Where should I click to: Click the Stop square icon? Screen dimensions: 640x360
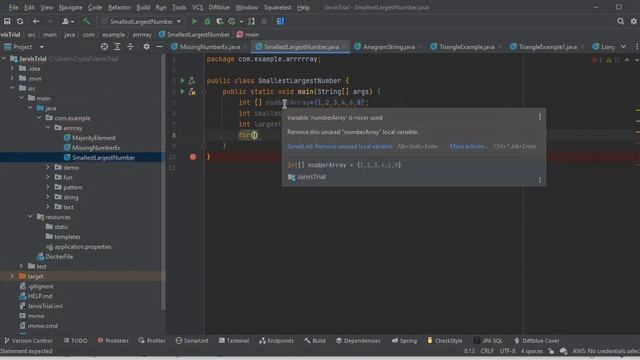pos(264,21)
